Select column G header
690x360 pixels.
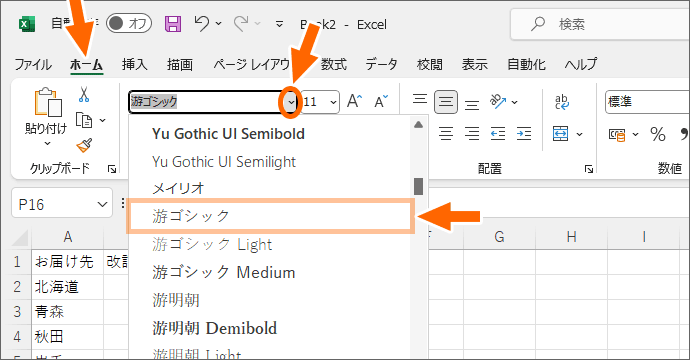(499, 237)
